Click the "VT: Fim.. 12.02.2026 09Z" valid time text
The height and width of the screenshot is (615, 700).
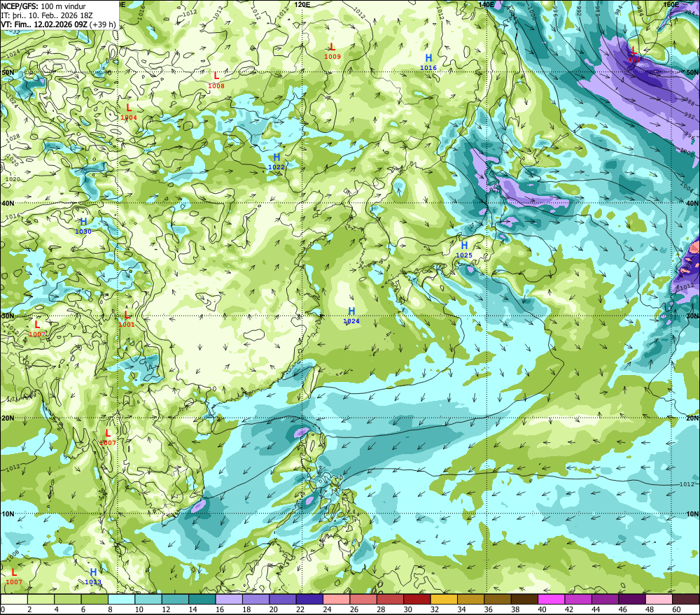[43, 25]
